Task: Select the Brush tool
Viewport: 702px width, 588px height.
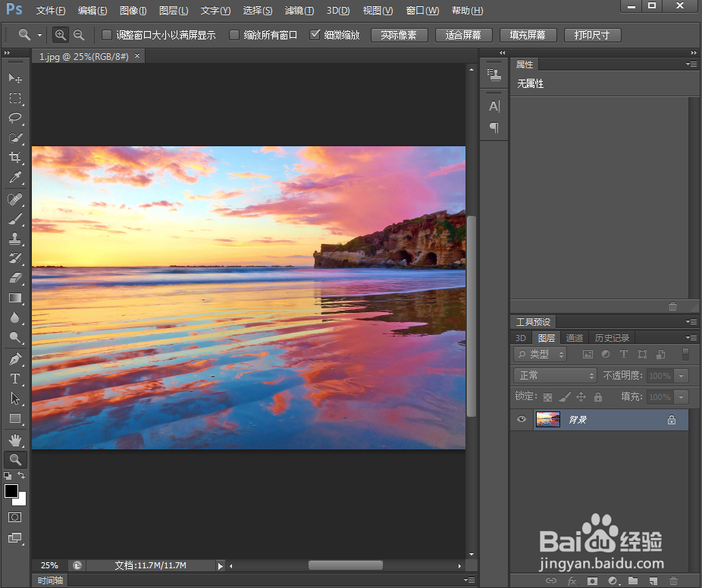Action: [x=15, y=219]
